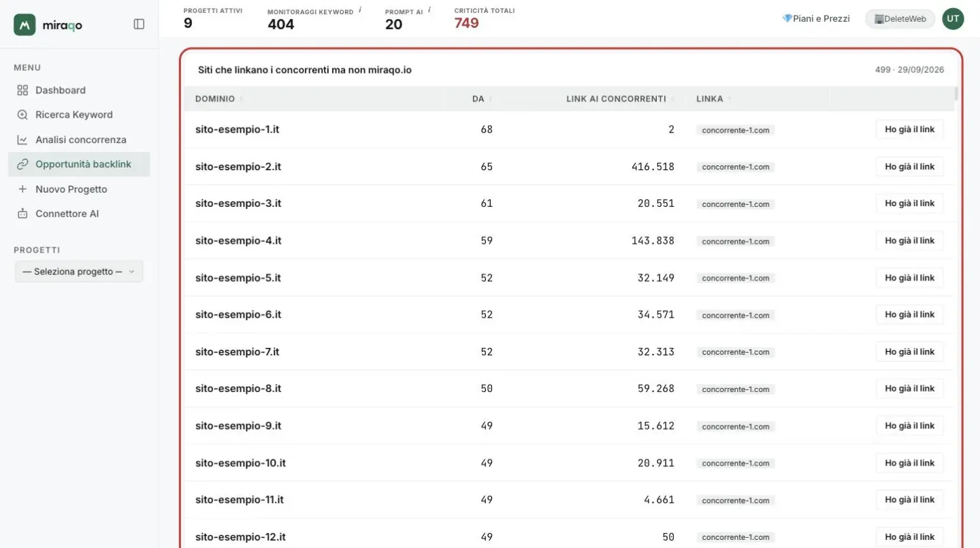Click info icon next to Monitoraggi Keyword
This screenshot has height=548, width=980.
360,10
